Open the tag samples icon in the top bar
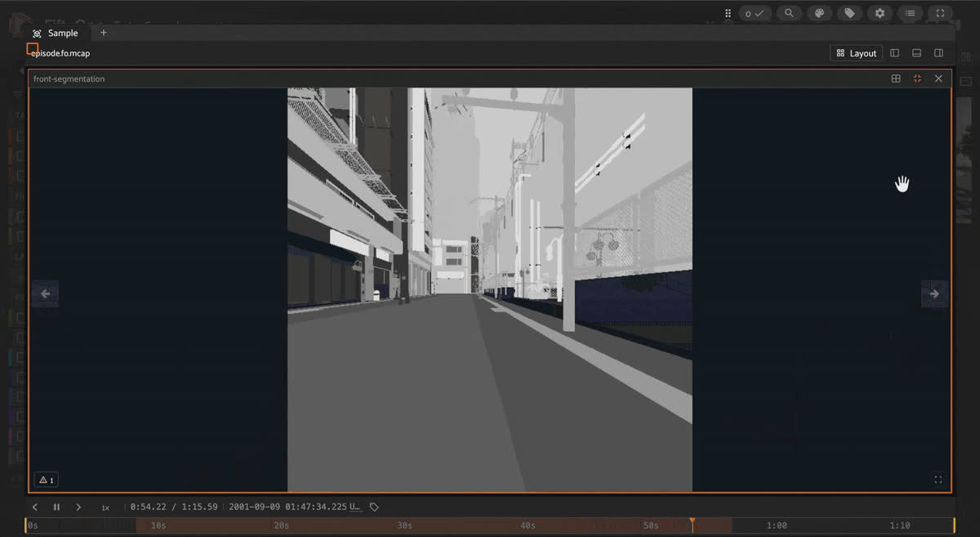Image resolution: width=980 pixels, height=537 pixels. [x=849, y=13]
